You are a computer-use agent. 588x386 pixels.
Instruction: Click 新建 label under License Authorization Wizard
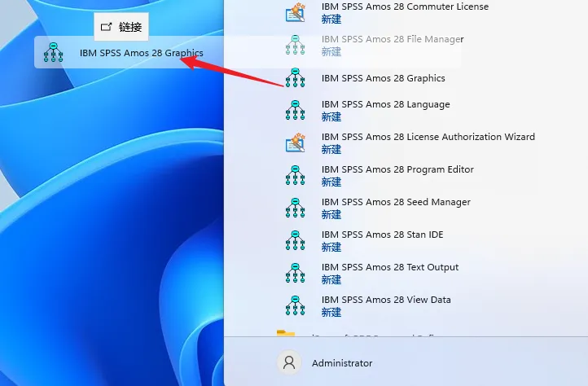click(x=331, y=150)
